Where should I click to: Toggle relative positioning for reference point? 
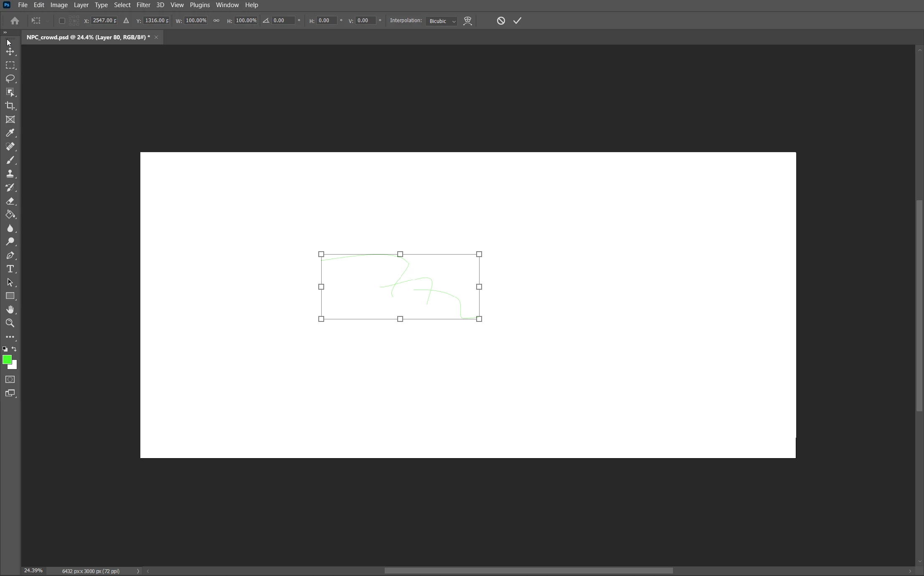(126, 20)
